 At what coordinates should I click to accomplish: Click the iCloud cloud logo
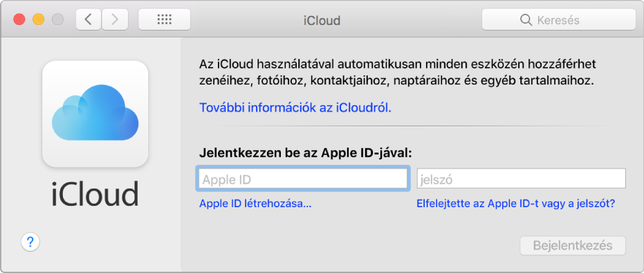click(95, 114)
